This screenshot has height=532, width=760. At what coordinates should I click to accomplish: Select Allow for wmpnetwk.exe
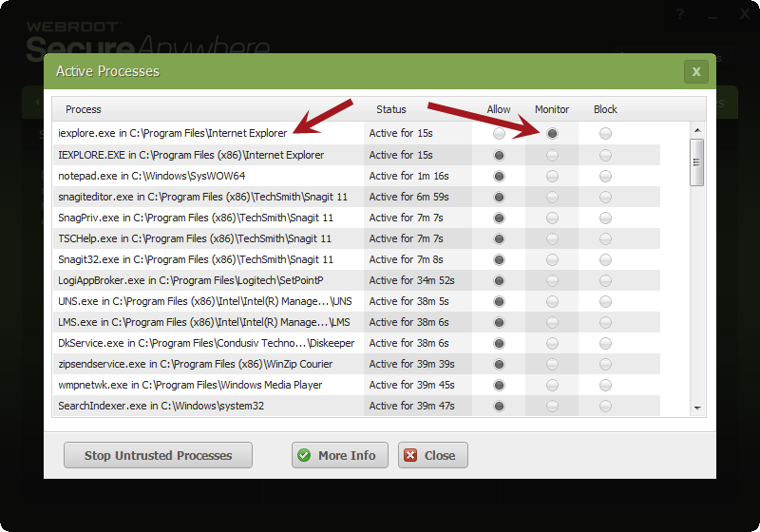tap(499, 385)
